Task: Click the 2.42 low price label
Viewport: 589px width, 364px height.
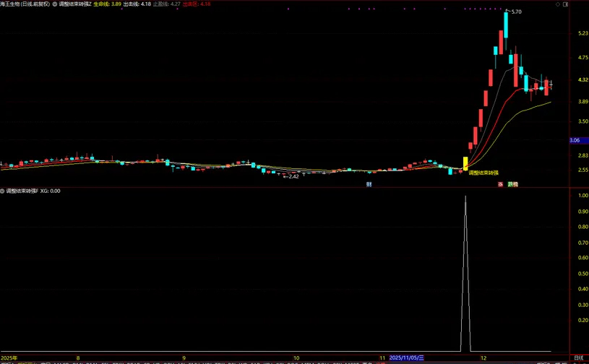Action: click(291, 176)
